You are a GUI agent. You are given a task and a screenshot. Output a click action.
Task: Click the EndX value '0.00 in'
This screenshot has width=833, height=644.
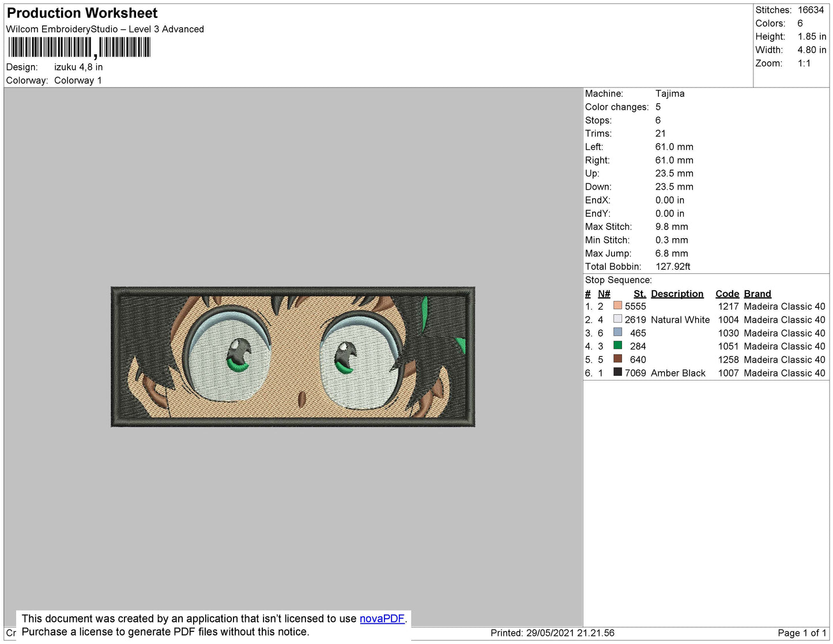point(670,200)
